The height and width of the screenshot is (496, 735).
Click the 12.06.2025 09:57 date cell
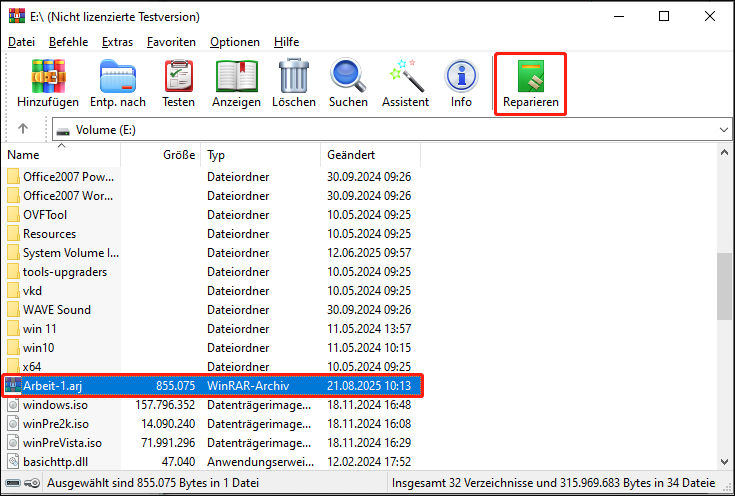click(x=369, y=253)
